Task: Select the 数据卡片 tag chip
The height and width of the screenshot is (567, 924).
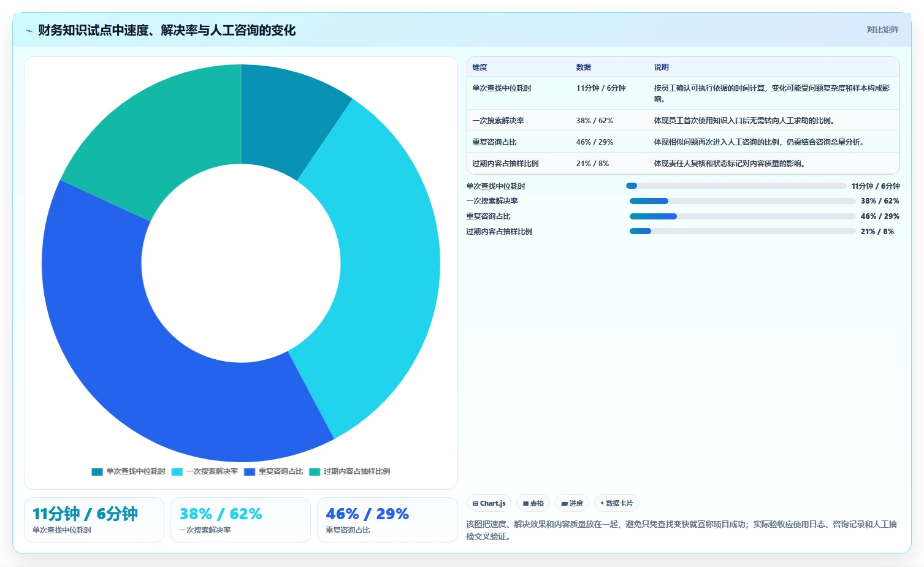Action: tap(617, 503)
